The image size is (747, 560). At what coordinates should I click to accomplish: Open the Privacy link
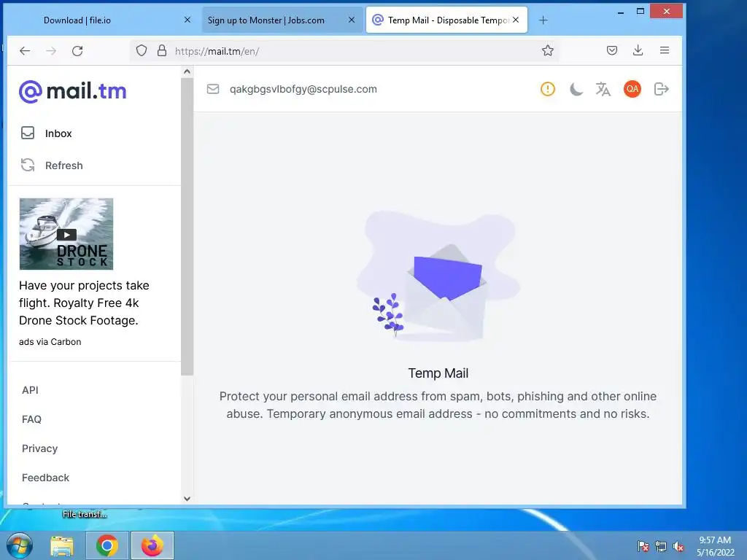coord(39,448)
